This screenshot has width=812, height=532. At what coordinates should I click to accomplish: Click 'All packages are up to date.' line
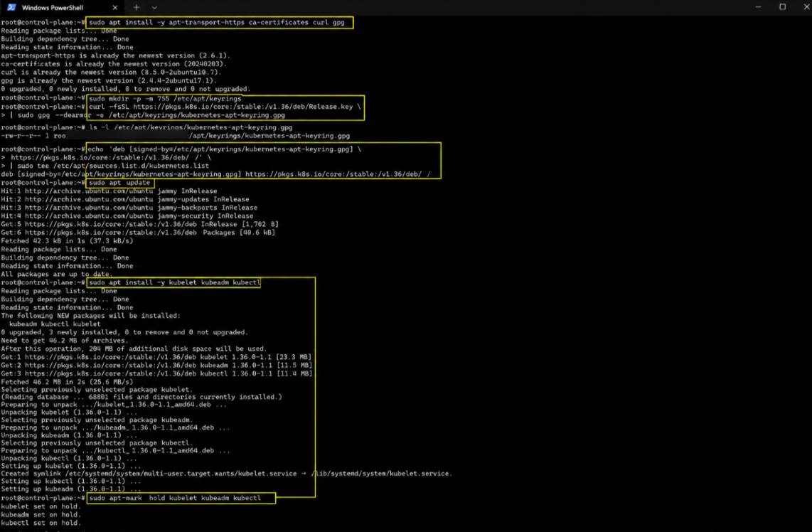pos(56,274)
